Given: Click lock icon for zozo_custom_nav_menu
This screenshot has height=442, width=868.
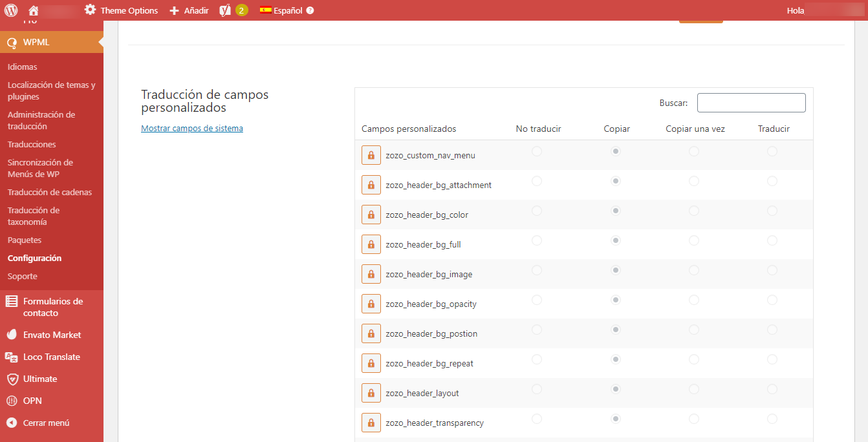Looking at the screenshot, I should pos(371,156).
